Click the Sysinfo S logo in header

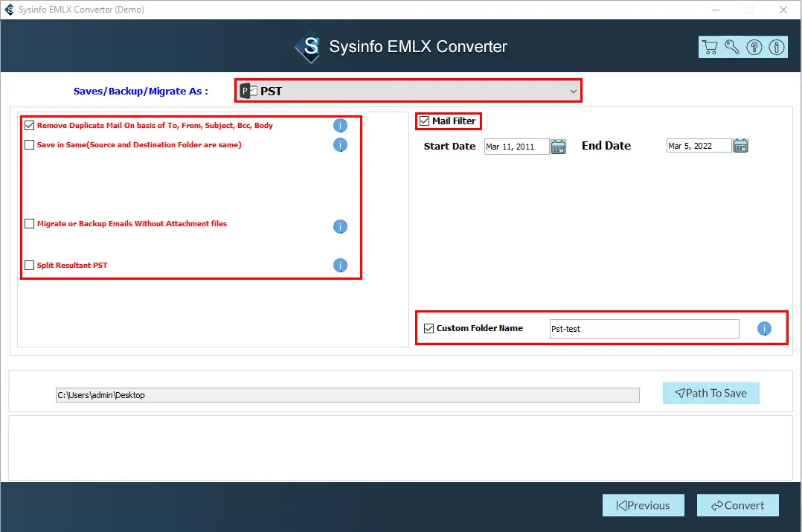(x=309, y=47)
